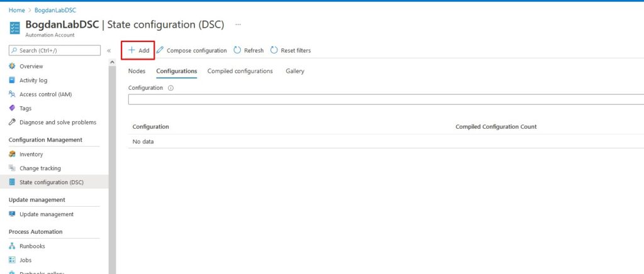Click the Inventory box icon
The image size is (644, 274).
tap(12, 154)
